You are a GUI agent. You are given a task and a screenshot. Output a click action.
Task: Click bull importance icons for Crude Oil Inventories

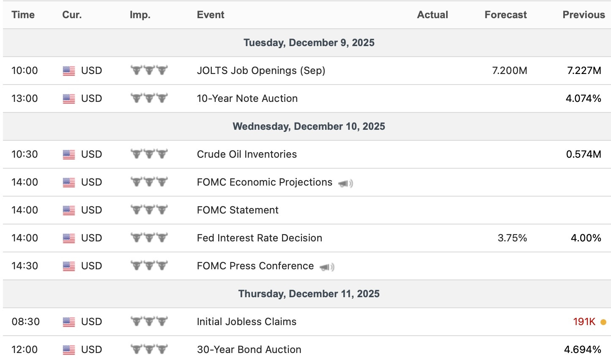[149, 154]
